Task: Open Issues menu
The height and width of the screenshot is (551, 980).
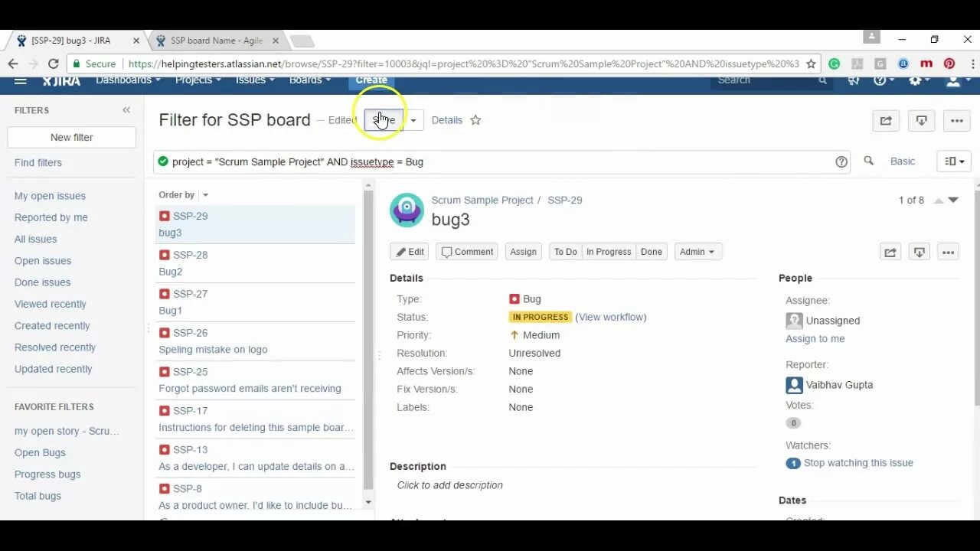Action: tap(255, 80)
